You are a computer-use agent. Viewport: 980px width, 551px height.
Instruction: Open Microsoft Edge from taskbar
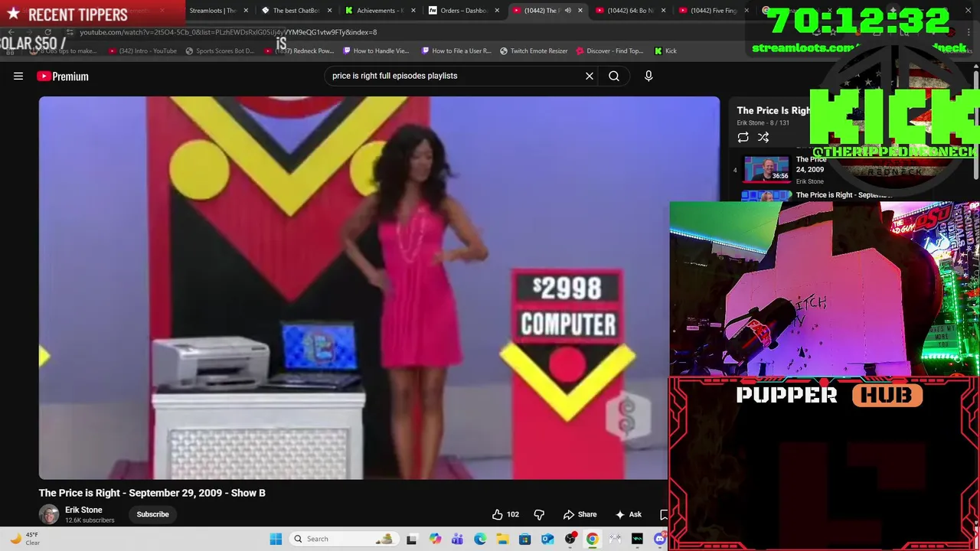click(x=480, y=539)
